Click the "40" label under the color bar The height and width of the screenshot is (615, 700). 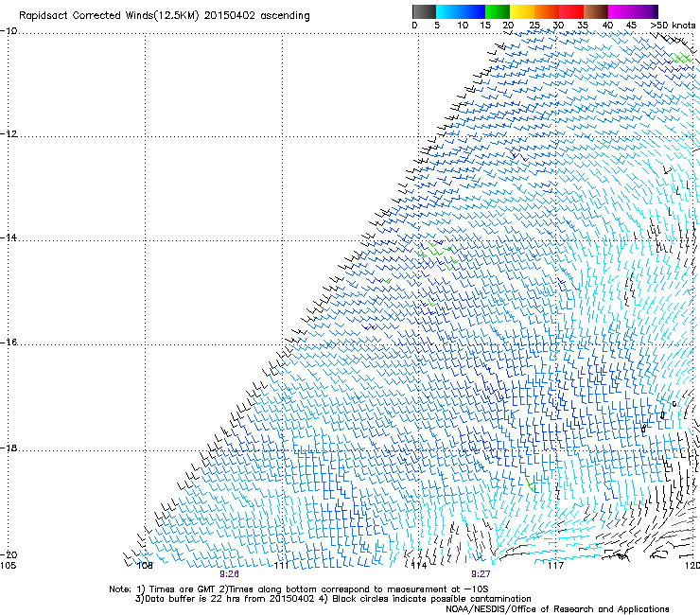tap(607, 26)
